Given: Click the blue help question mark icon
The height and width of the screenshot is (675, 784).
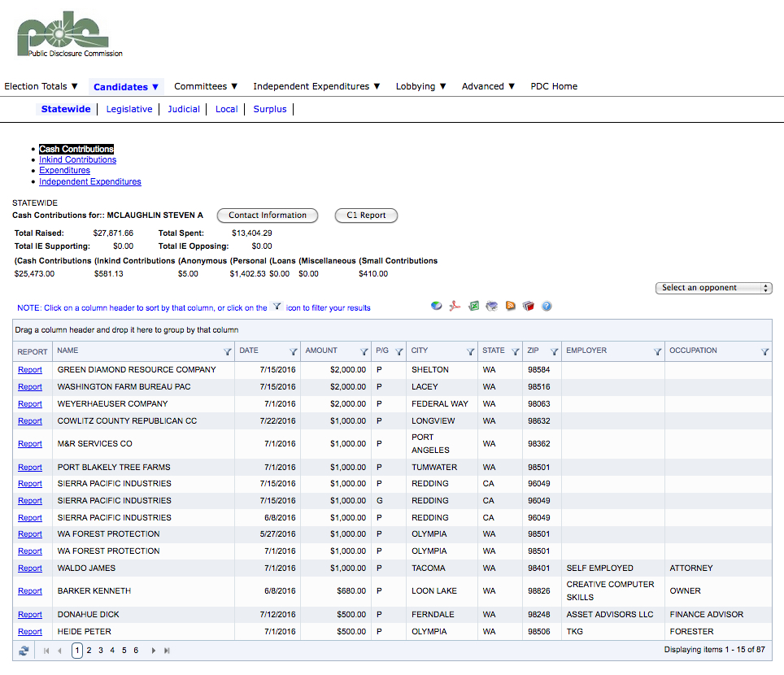Looking at the screenshot, I should [547, 307].
